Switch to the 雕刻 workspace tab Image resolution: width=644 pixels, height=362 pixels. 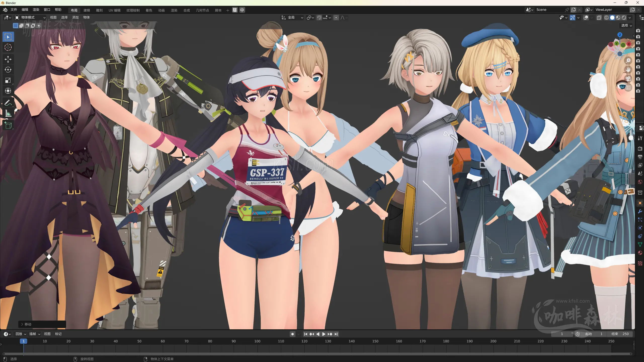pyautogui.click(x=99, y=10)
